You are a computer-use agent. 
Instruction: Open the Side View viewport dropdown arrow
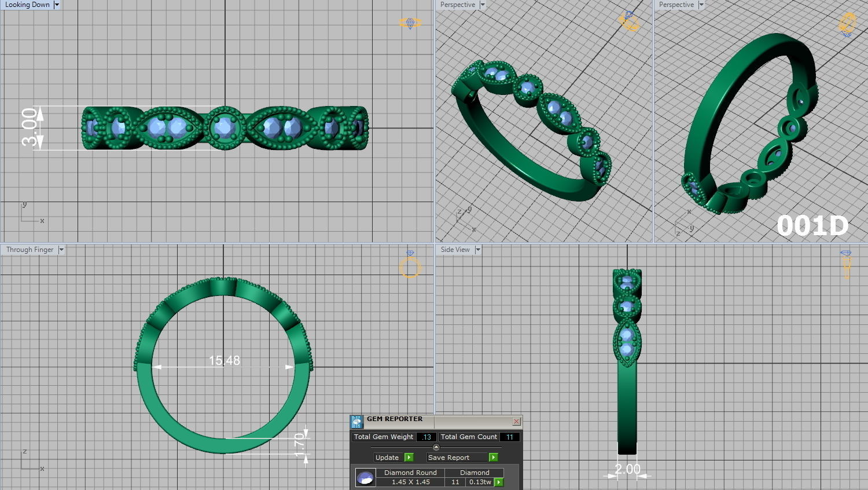click(478, 250)
